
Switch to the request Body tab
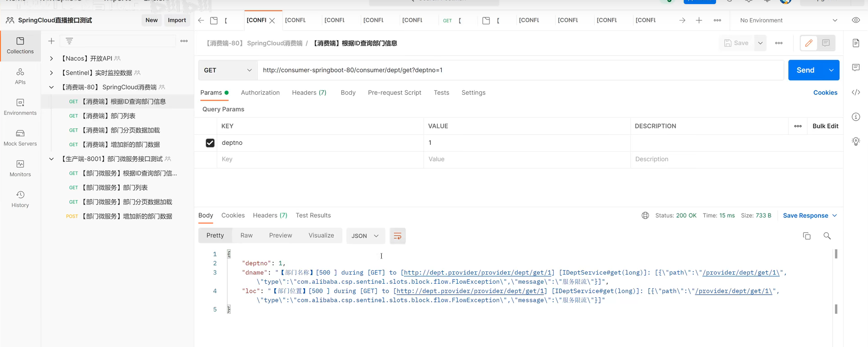(348, 92)
